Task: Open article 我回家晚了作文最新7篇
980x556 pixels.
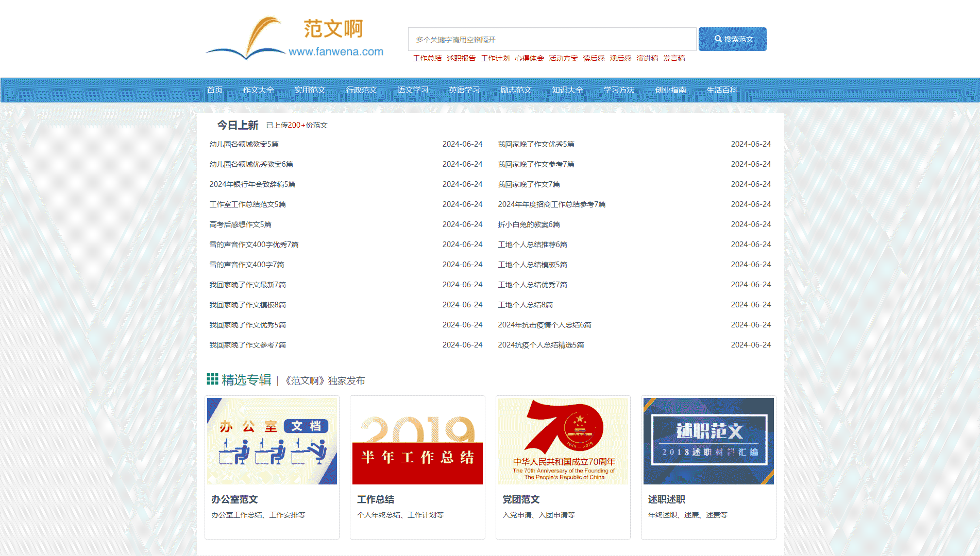Action: (x=247, y=285)
